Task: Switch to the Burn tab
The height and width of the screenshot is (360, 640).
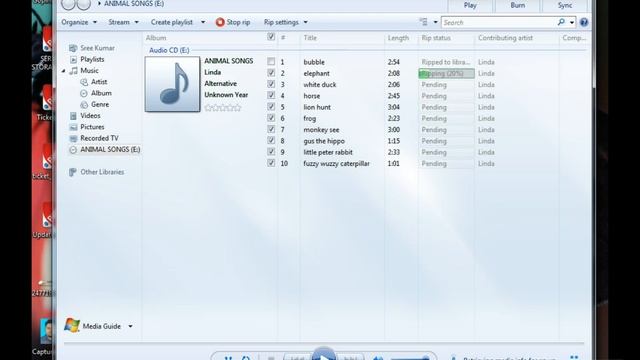Action: coord(518,5)
